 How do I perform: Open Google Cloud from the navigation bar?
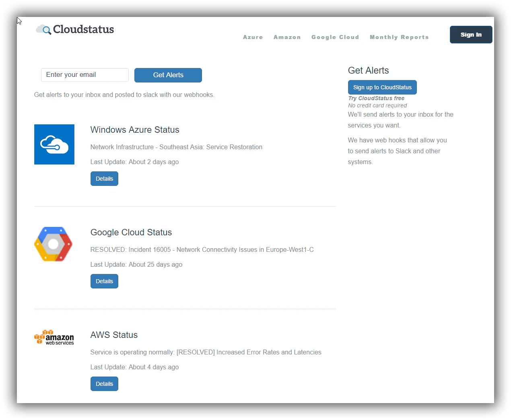(335, 37)
